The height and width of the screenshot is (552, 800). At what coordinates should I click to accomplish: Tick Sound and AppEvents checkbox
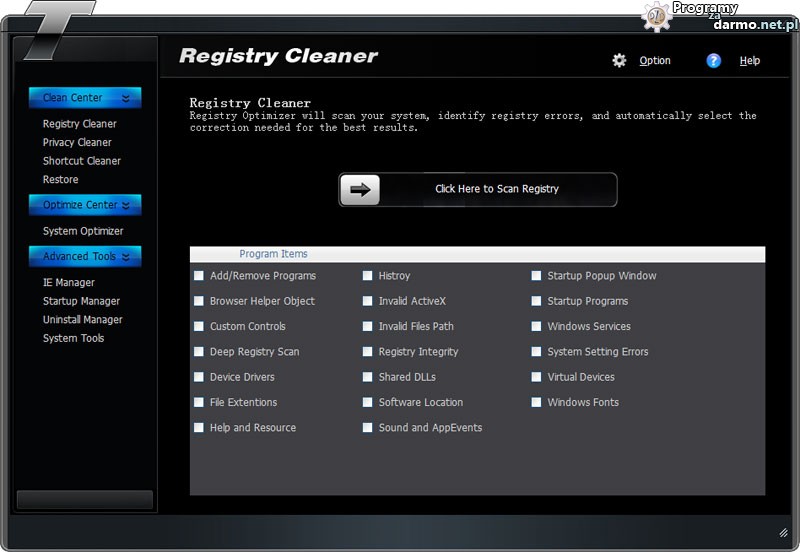(x=367, y=428)
